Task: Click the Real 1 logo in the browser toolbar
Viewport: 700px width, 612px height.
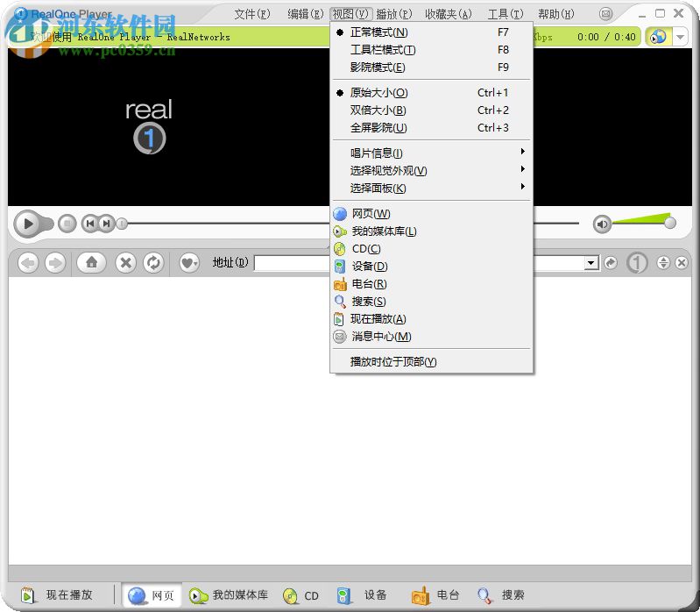Action: click(x=637, y=263)
